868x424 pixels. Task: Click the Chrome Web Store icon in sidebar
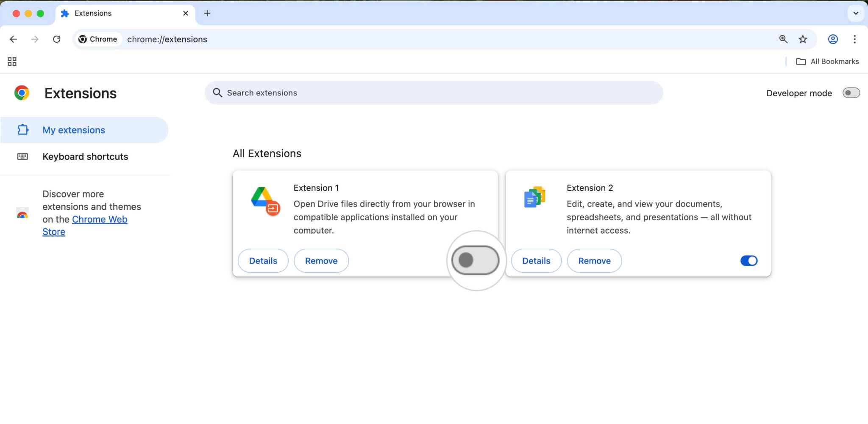(x=22, y=213)
